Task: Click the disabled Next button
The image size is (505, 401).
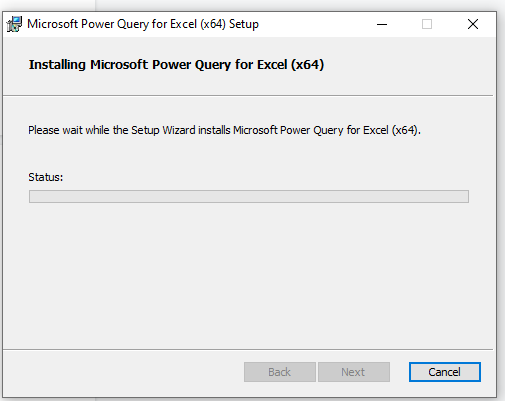Action: click(354, 372)
